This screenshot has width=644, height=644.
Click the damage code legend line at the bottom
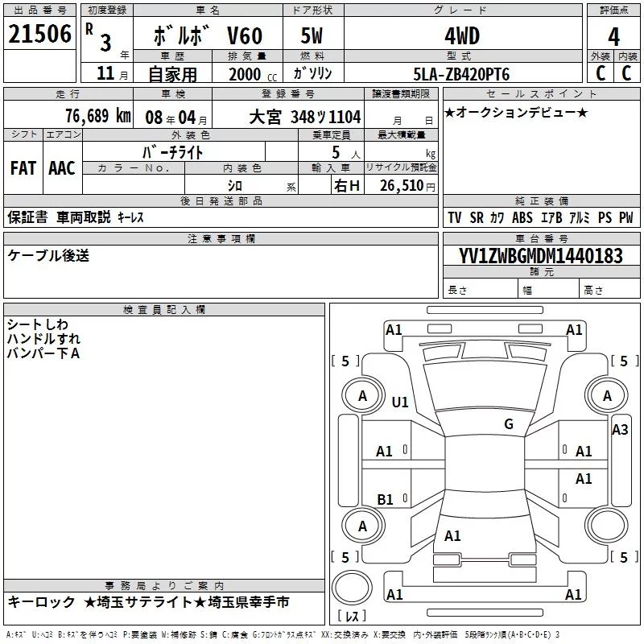[x=283, y=634]
